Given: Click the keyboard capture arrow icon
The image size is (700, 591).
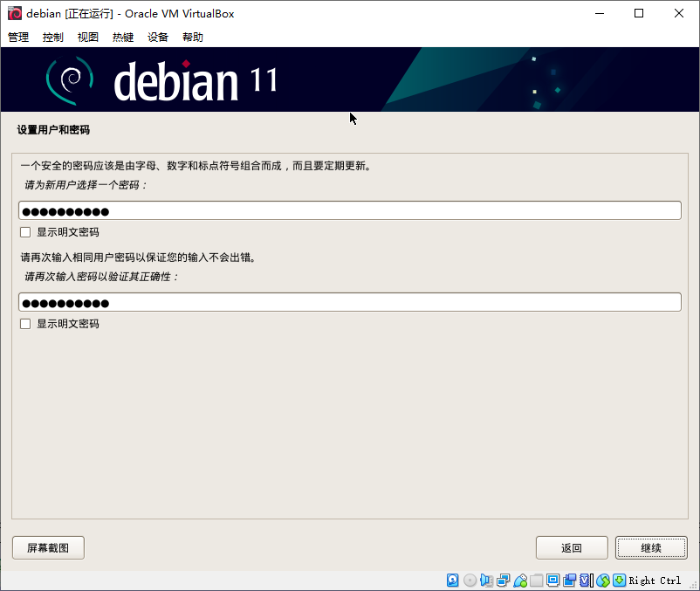Looking at the screenshot, I should coord(619,580).
